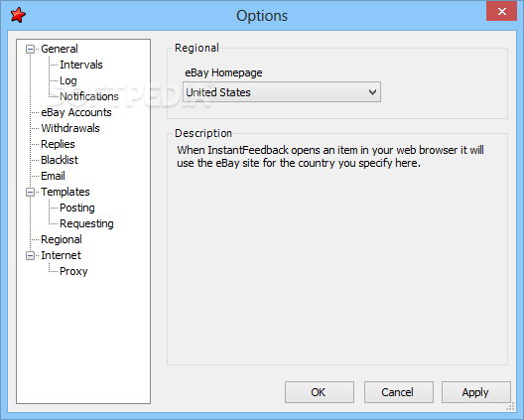Open the Blacklist options
Image resolution: width=524 pixels, height=420 pixels.
[60, 160]
